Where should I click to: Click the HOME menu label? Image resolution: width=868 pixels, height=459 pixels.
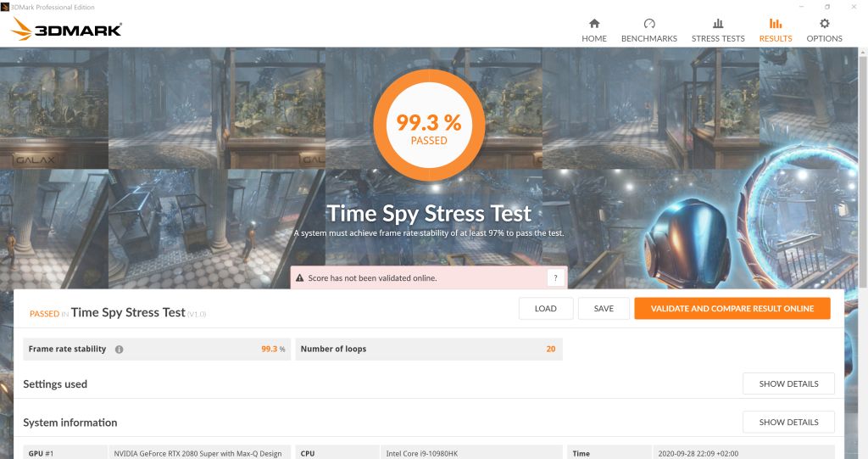pos(594,38)
